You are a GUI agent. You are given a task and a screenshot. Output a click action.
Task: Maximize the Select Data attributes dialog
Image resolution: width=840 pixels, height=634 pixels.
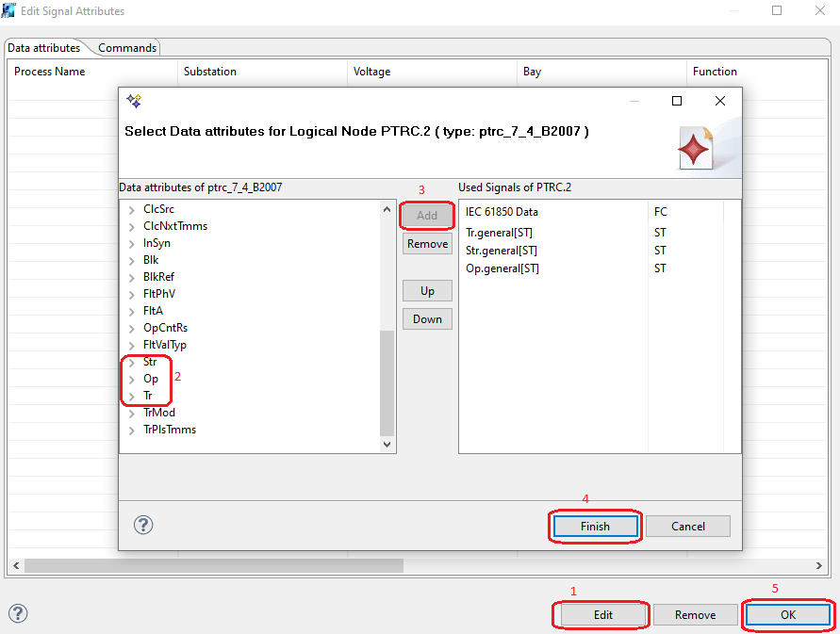click(x=676, y=101)
